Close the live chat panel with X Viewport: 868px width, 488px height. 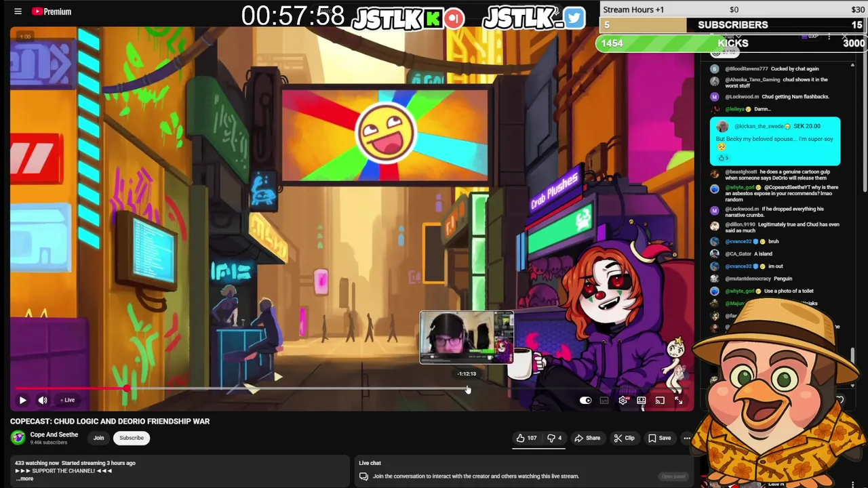pos(844,36)
